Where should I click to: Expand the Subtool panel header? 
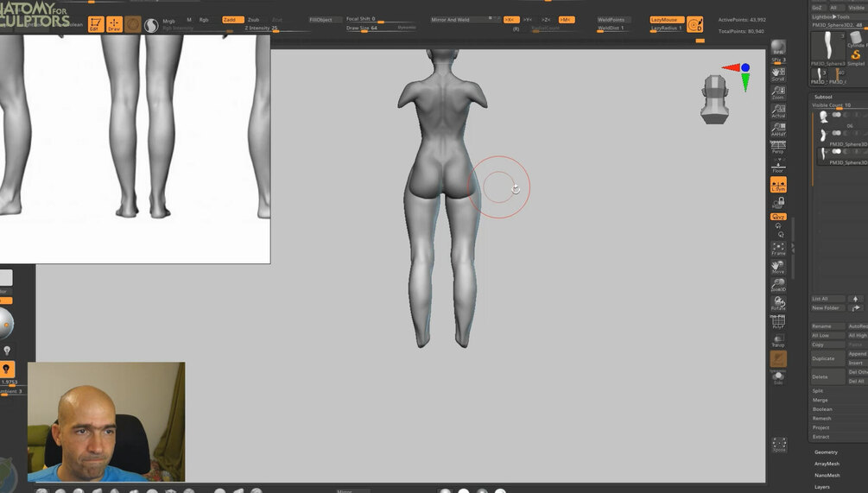pos(823,97)
